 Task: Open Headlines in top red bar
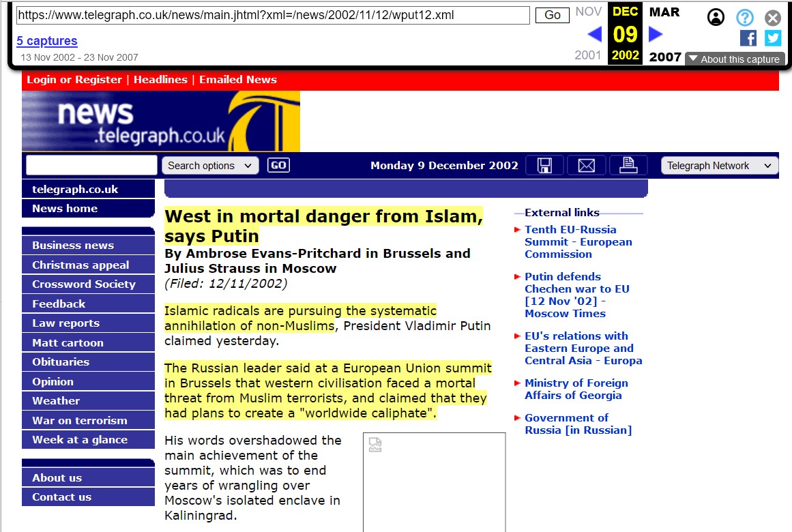tap(160, 79)
